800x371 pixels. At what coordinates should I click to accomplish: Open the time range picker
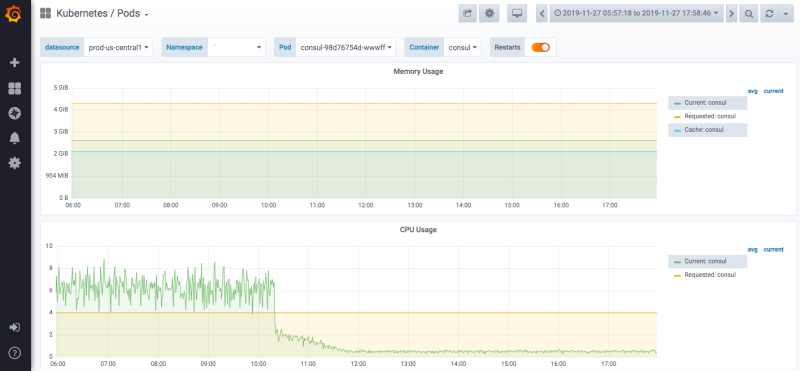pyautogui.click(x=636, y=14)
